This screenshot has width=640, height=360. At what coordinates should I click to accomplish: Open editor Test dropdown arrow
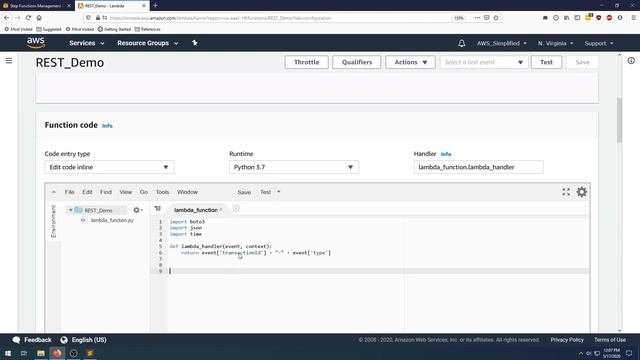click(279, 192)
